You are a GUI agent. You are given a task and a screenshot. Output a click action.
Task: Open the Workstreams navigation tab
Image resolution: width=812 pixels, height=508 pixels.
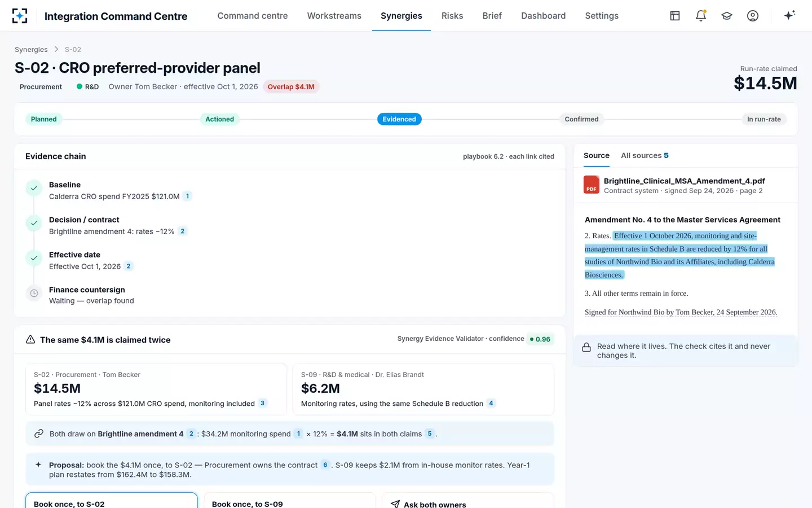(x=334, y=16)
